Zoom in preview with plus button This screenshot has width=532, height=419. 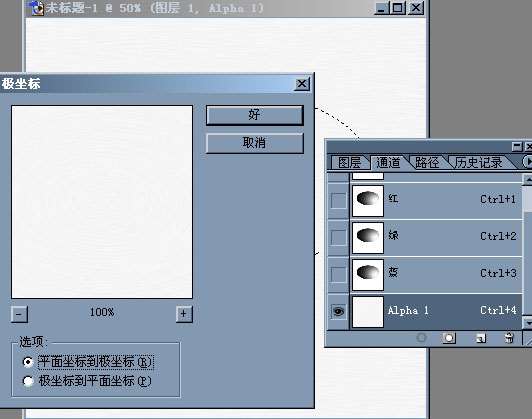(x=184, y=314)
